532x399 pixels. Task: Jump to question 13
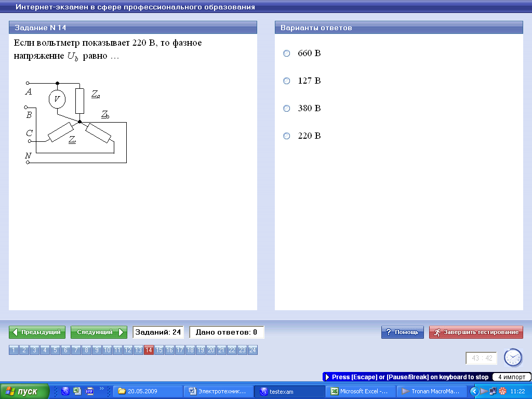pyautogui.click(x=138, y=350)
